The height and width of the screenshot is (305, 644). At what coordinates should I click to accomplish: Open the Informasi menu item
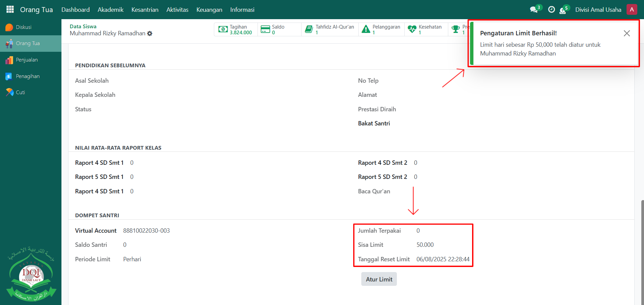tap(242, 10)
